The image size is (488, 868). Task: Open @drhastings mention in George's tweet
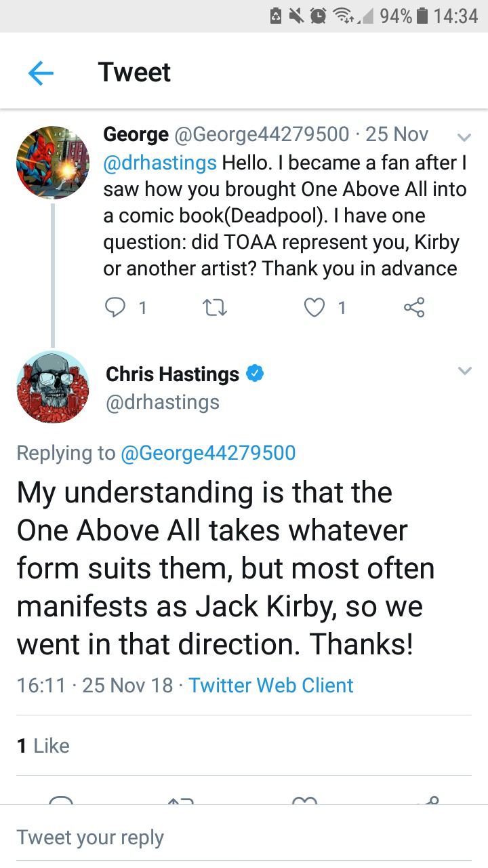(160, 163)
